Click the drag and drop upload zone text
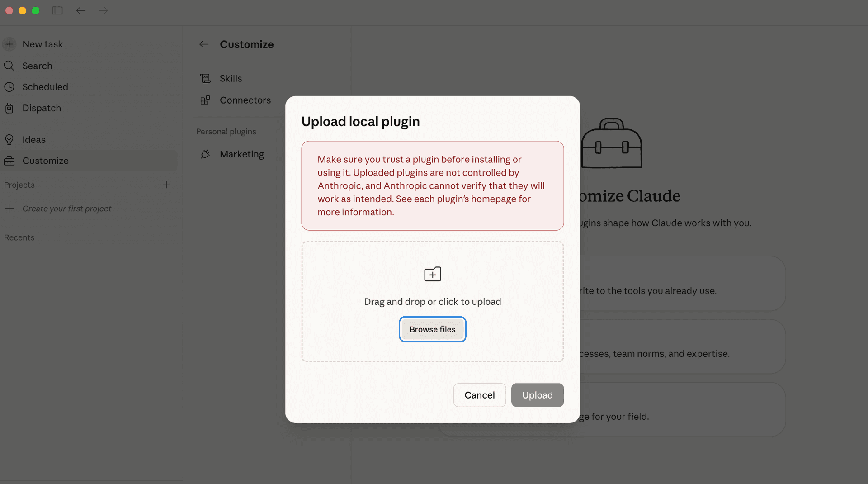Image resolution: width=868 pixels, height=484 pixels. tap(433, 302)
